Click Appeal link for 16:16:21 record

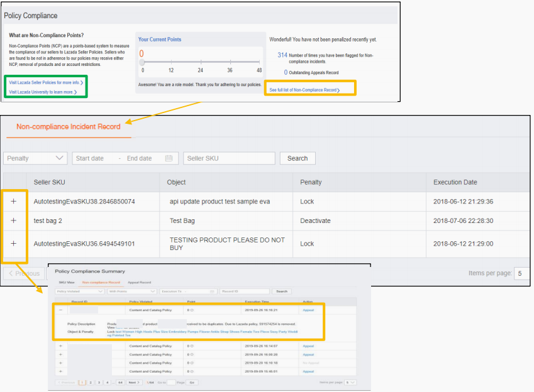pos(308,310)
